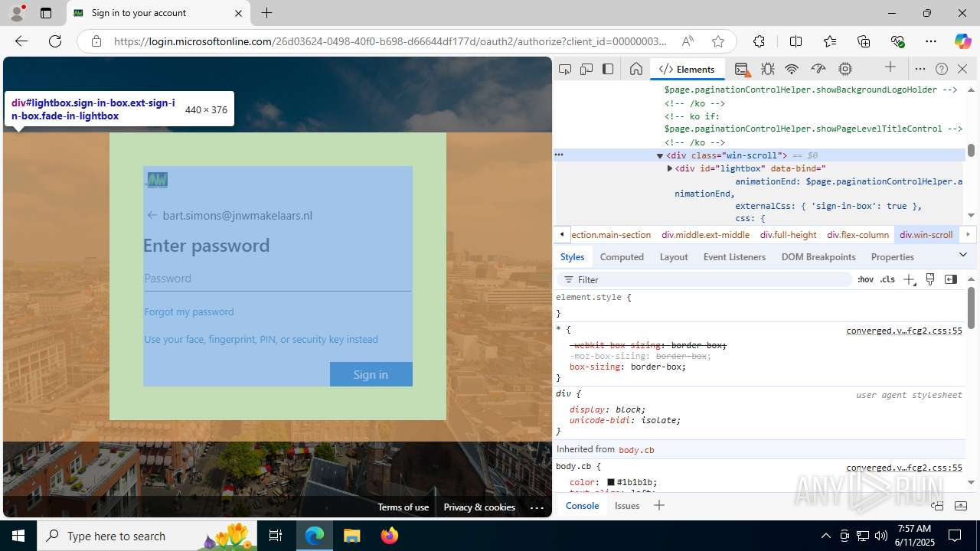Select div.full-height breadcrumb
The image size is (980, 551).
pyautogui.click(x=789, y=235)
